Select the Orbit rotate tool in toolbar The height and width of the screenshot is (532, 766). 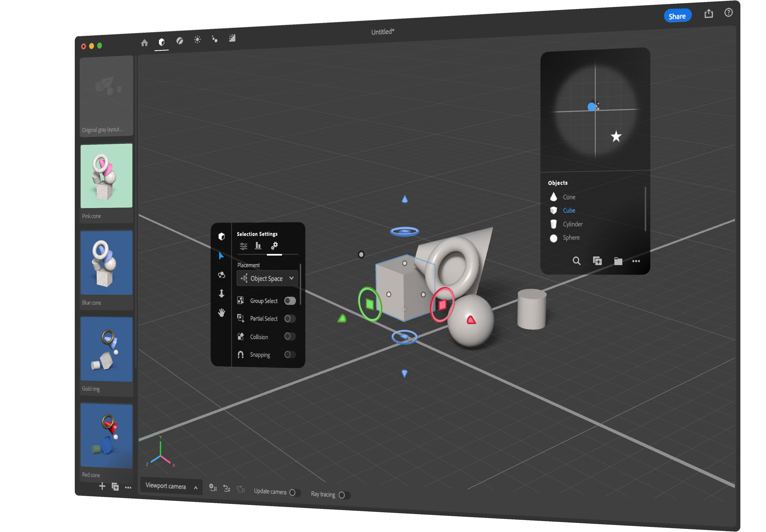click(221, 275)
